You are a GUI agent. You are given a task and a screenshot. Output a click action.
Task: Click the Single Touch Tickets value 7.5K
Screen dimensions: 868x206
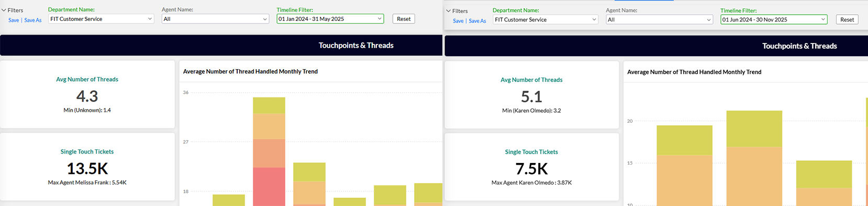point(531,169)
